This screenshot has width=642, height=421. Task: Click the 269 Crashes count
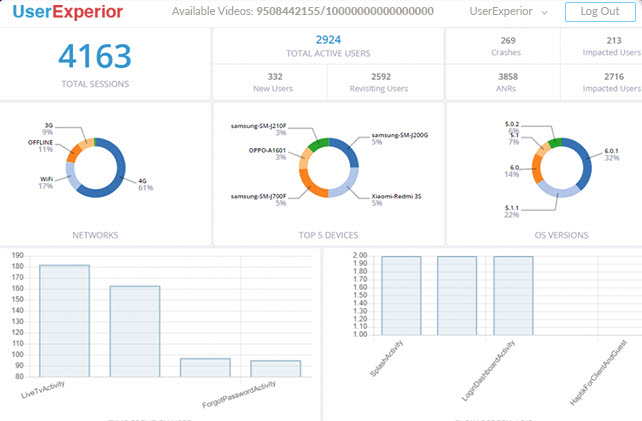click(508, 41)
